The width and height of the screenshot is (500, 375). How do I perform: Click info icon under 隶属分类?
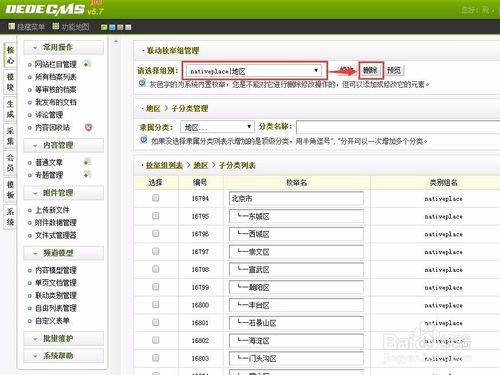[144, 140]
